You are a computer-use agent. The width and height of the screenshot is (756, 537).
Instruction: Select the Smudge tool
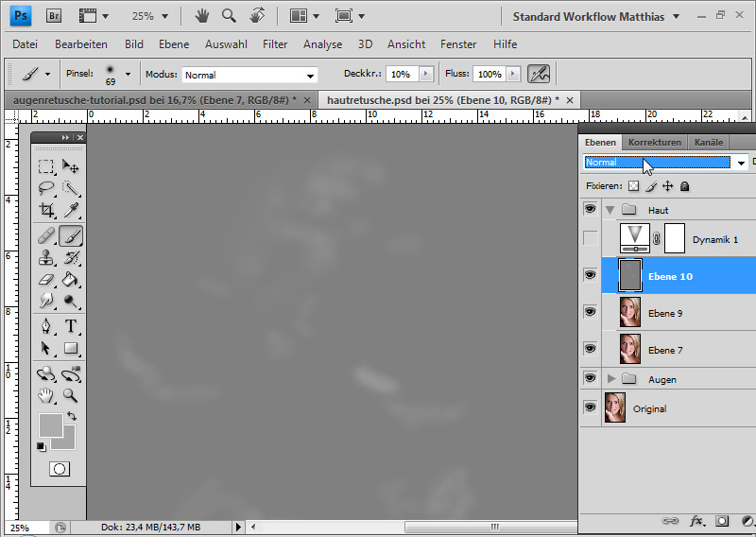pos(45,301)
